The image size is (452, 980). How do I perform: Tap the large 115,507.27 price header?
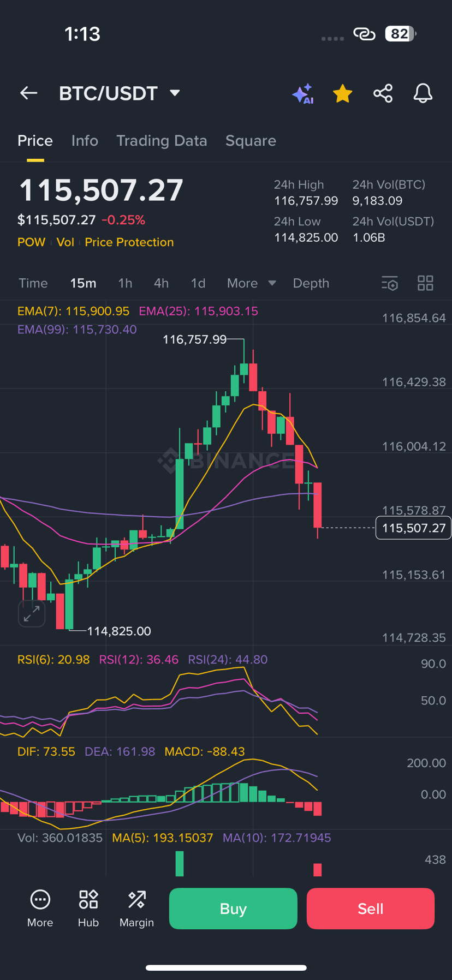tap(101, 190)
